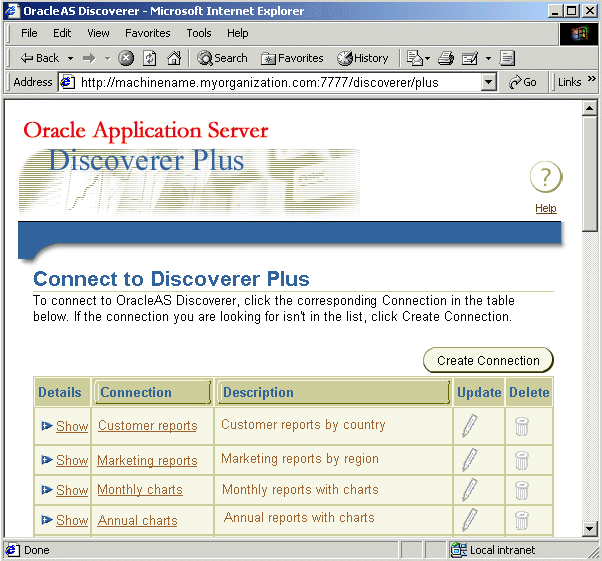
Task: Click the Print icon in toolbar
Action: click(446, 58)
